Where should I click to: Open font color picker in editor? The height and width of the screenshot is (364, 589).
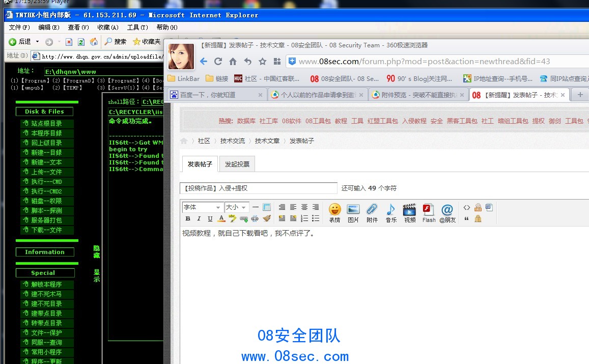tap(221, 218)
